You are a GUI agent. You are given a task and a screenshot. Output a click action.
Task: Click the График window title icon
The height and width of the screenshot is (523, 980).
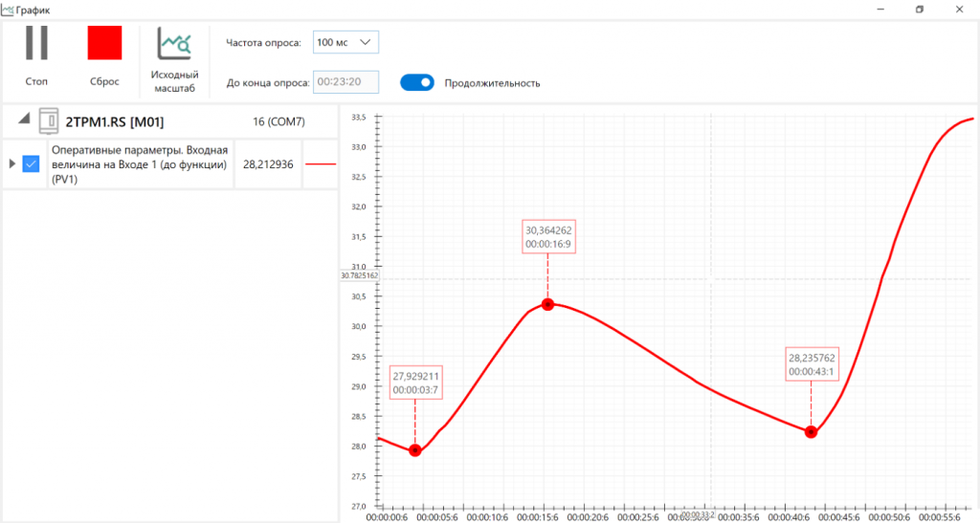pyautogui.click(x=8, y=10)
